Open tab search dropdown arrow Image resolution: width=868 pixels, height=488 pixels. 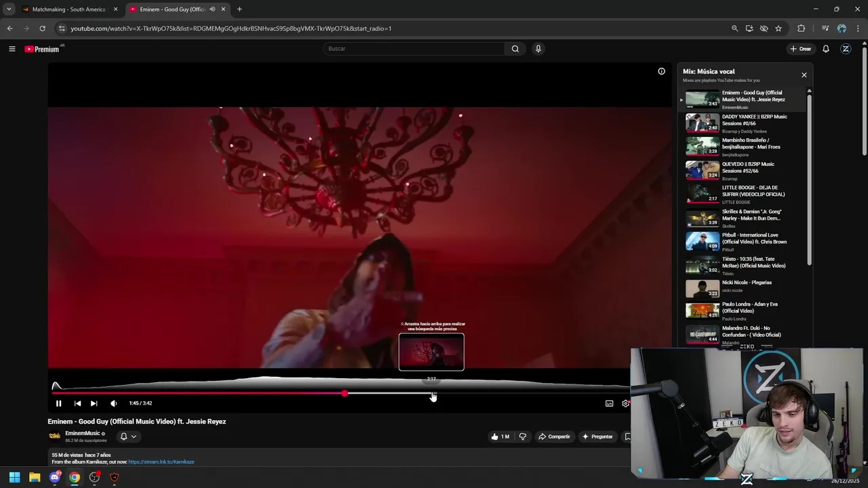(x=9, y=9)
